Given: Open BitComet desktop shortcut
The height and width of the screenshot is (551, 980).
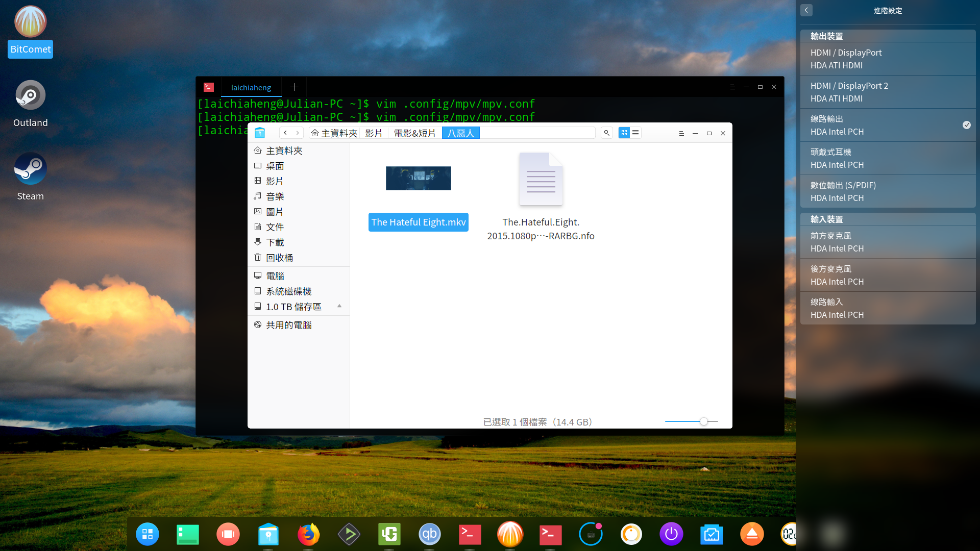Looking at the screenshot, I should point(30,32).
